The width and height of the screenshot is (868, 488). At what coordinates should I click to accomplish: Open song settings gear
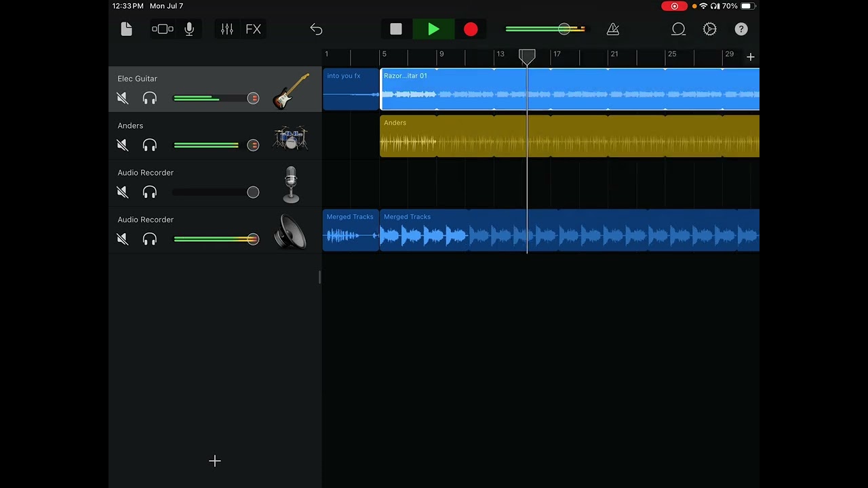pyautogui.click(x=710, y=29)
